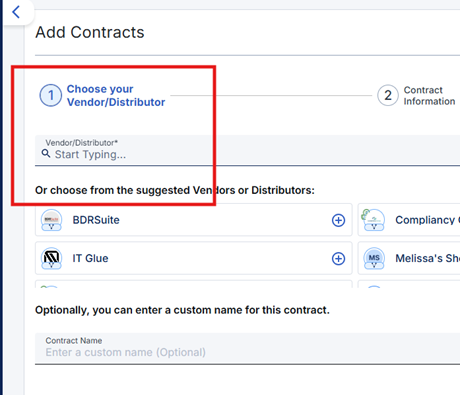Choose the BDRSuite suggested vendor card
The image size is (460, 395).
pyautogui.click(x=194, y=220)
